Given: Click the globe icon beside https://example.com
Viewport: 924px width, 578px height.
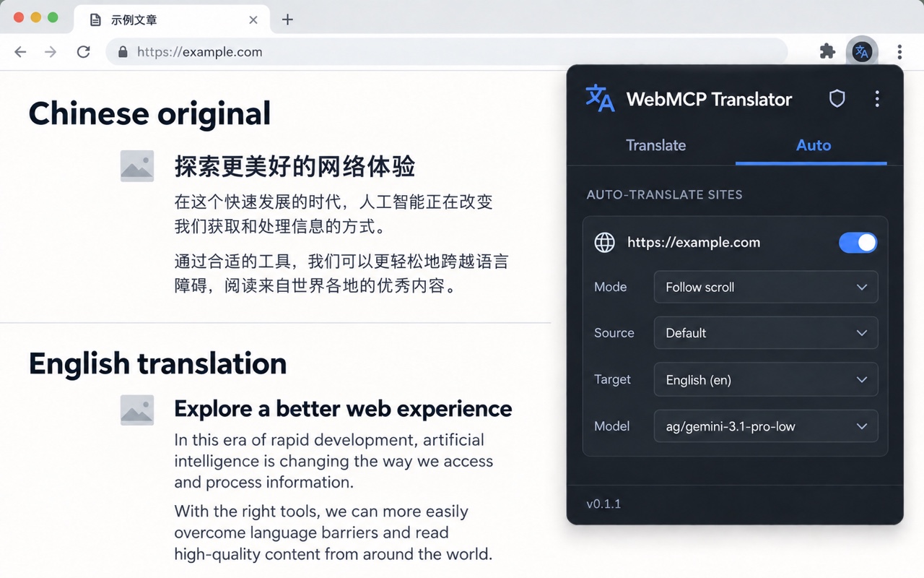Looking at the screenshot, I should click(604, 243).
